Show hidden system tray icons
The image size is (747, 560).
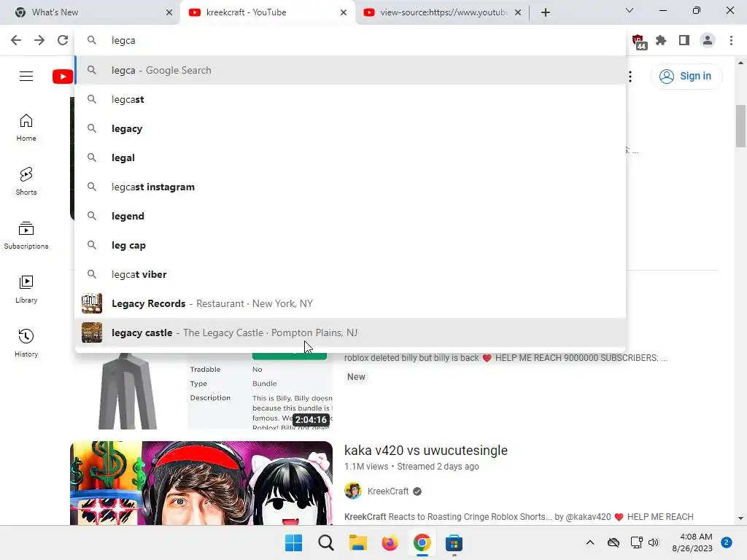[589, 542]
